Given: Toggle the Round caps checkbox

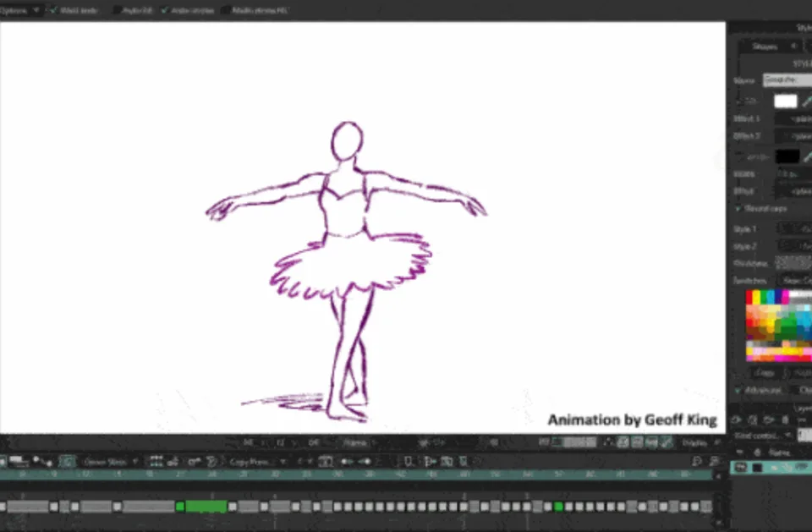Looking at the screenshot, I should click(x=738, y=208).
